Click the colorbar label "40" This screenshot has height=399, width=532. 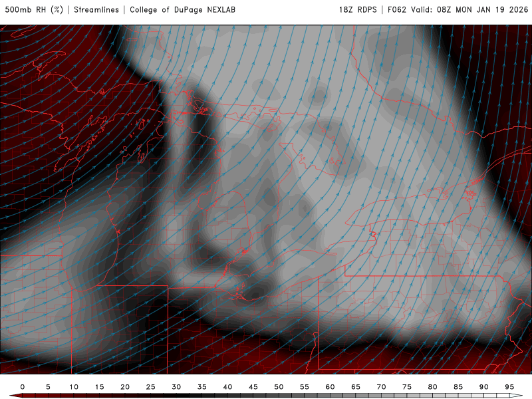pos(227,387)
